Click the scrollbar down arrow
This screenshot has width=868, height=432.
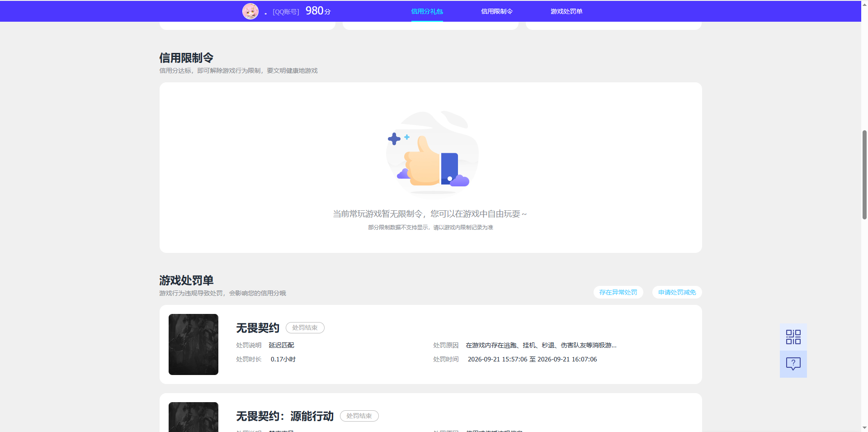coord(864,428)
